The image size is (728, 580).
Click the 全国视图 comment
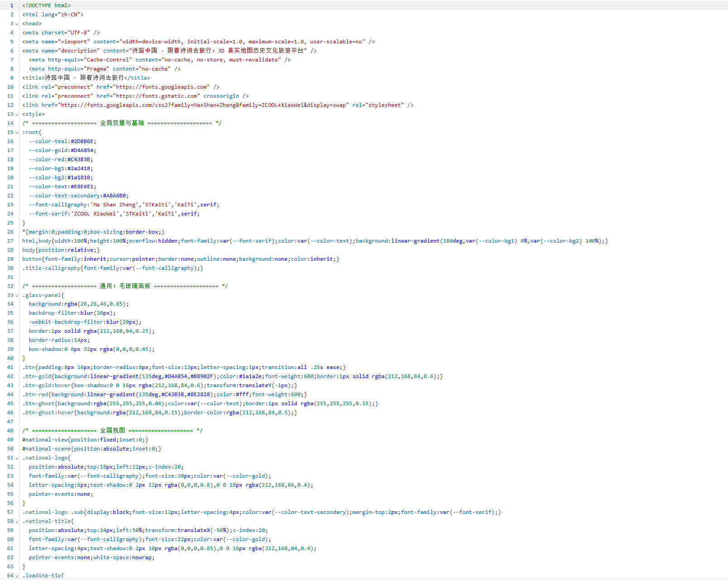[x=112, y=431]
